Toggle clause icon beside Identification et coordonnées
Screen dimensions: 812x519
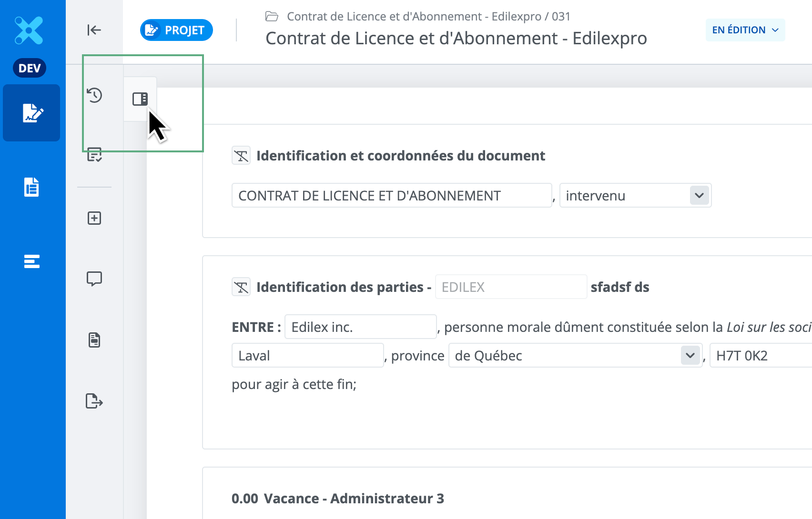(241, 156)
